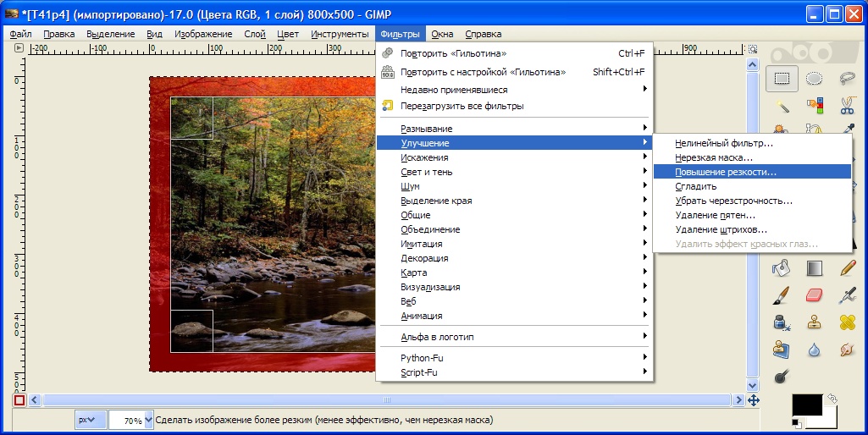
Task: Select the Scissors Select tool
Action: point(847,106)
